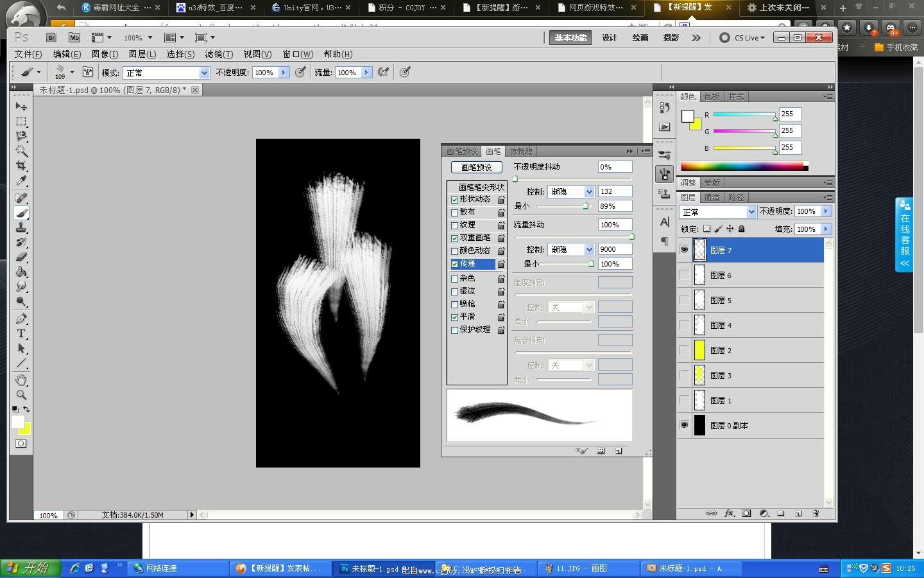Uncheck the 双重画笔 checkbox
Viewport: 924px width, 578px height.
point(455,238)
